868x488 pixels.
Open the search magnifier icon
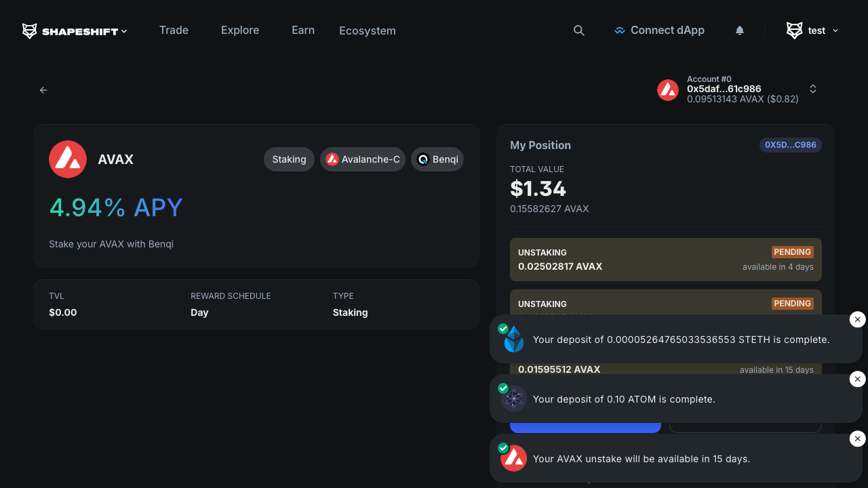click(578, 30)
